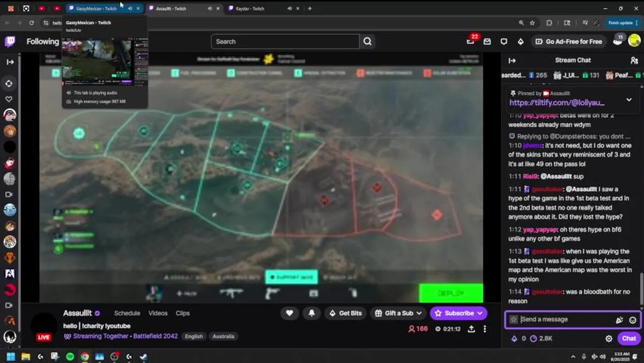Screen dimensions: 644x363
Task: Open the Bits diamond icon in top bar
Action: click(521, 42)
